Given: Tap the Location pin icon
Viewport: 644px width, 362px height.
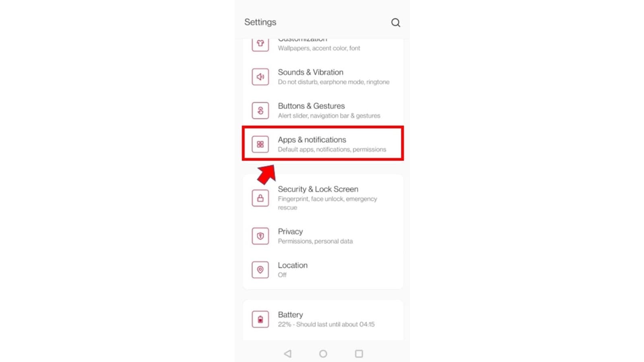Looking at the screenshot, I should [x=260, y=270].
